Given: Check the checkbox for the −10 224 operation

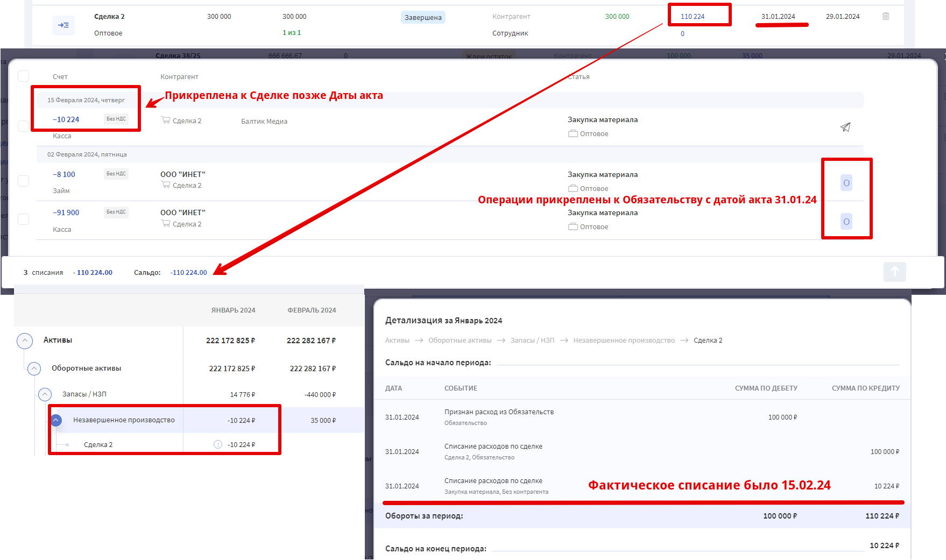Looking at the screenshot, I should (23, 126).
